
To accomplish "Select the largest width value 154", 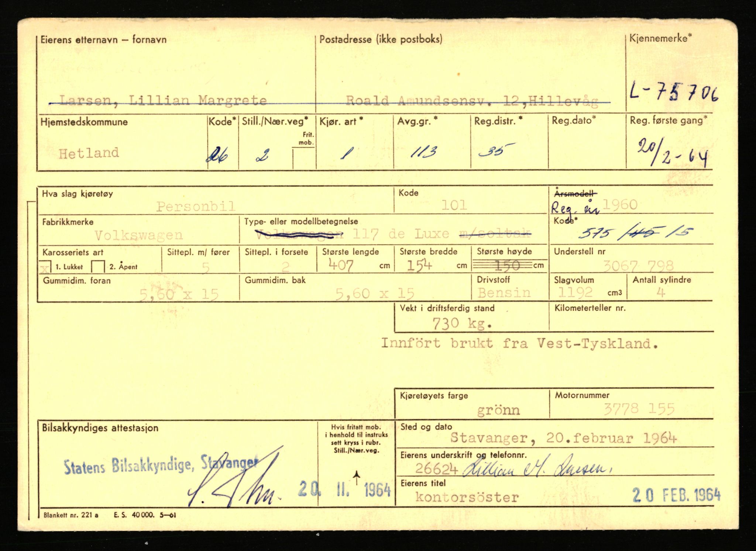I will point(419,265).
